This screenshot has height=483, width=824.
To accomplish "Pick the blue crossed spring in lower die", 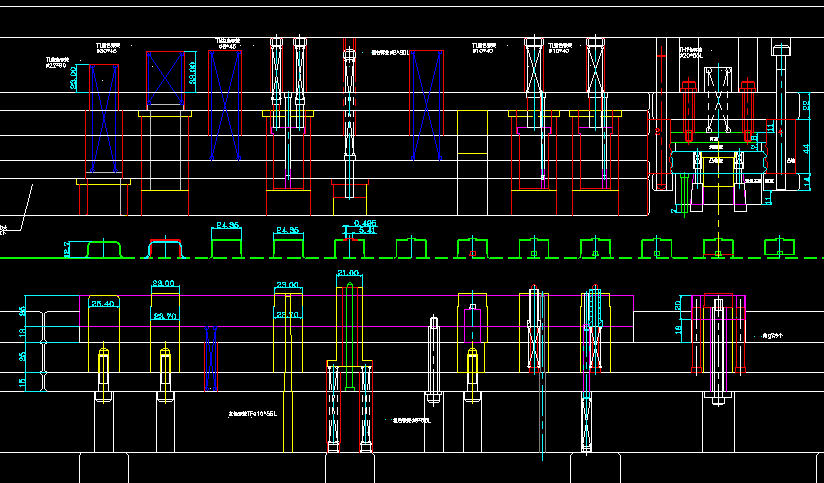I will tap(210, 358).
